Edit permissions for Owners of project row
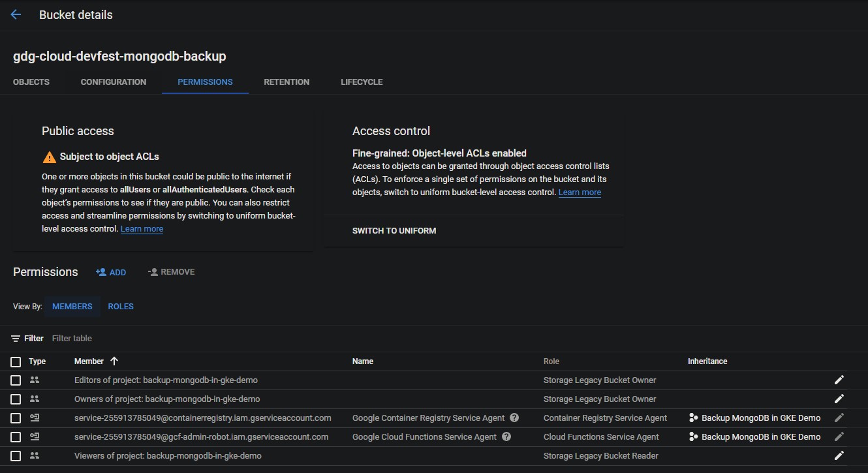The width and height of the screenshot is (868, 473). (839, 399)
